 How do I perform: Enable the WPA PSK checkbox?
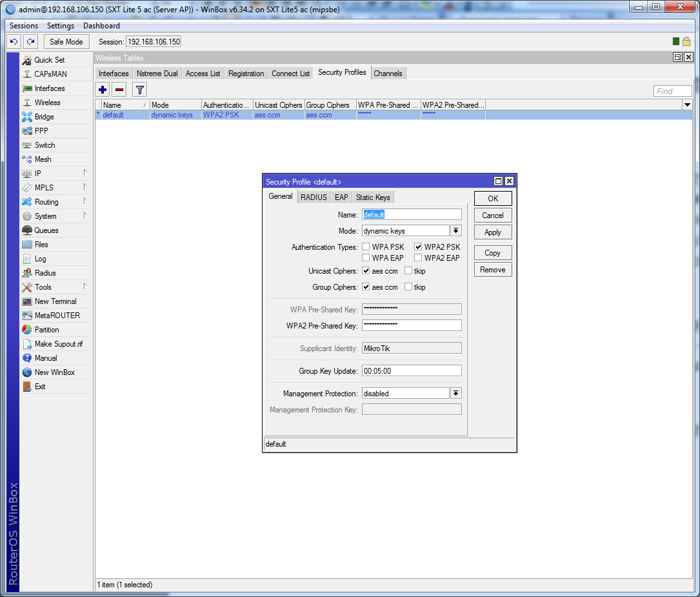pyautogui.click(x=366, y=247)
